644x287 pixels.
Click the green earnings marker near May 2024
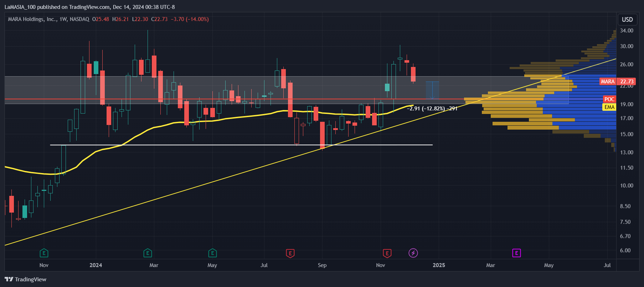click(x=212, y=253)
